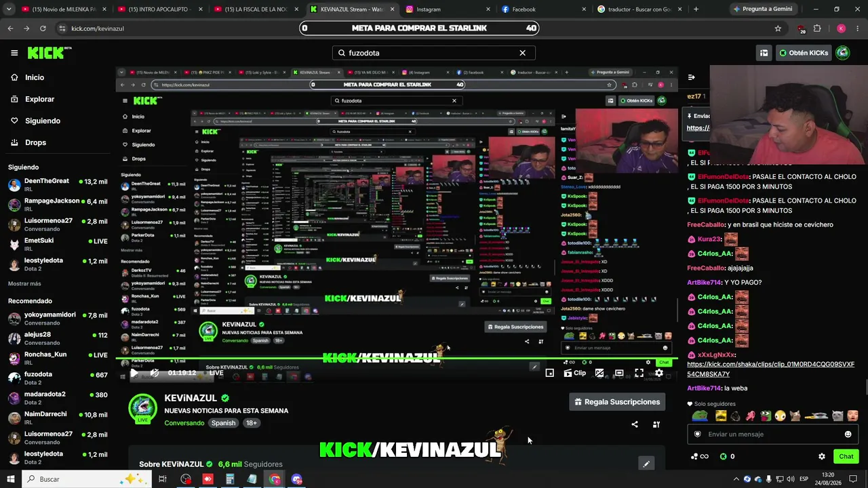
Task: Open a new browser tab
Action: coord(696,9)
